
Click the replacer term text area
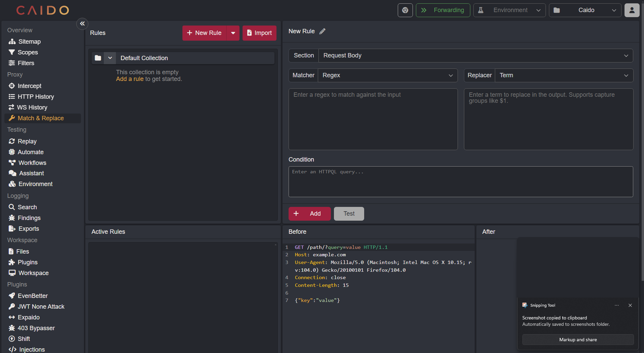(x=549, y=119)
